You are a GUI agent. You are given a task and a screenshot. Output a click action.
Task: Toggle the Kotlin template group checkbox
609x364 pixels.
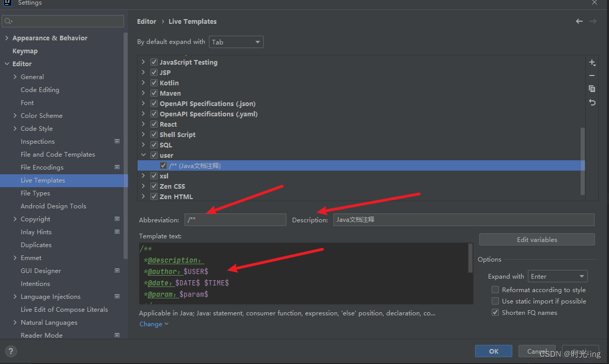tap(154, 83)
